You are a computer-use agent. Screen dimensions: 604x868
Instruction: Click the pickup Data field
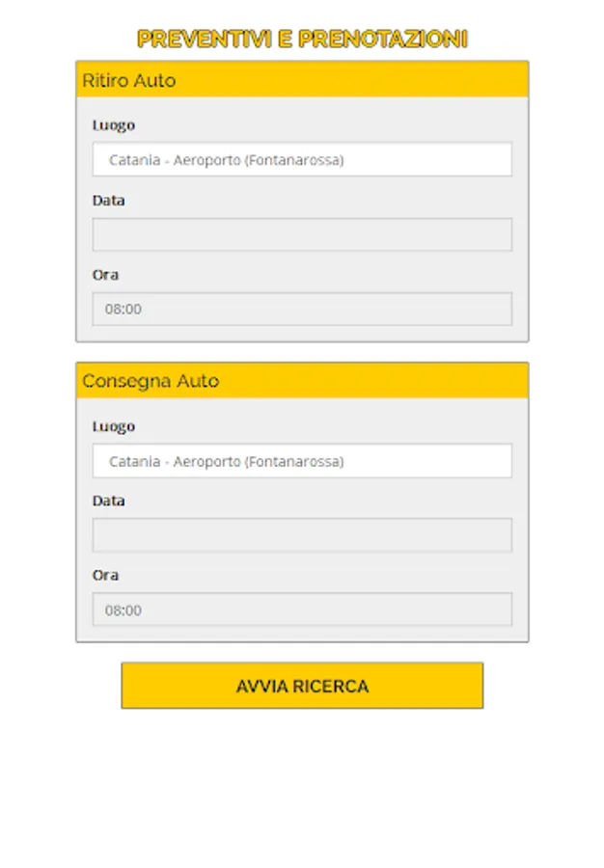pos(301,234)
